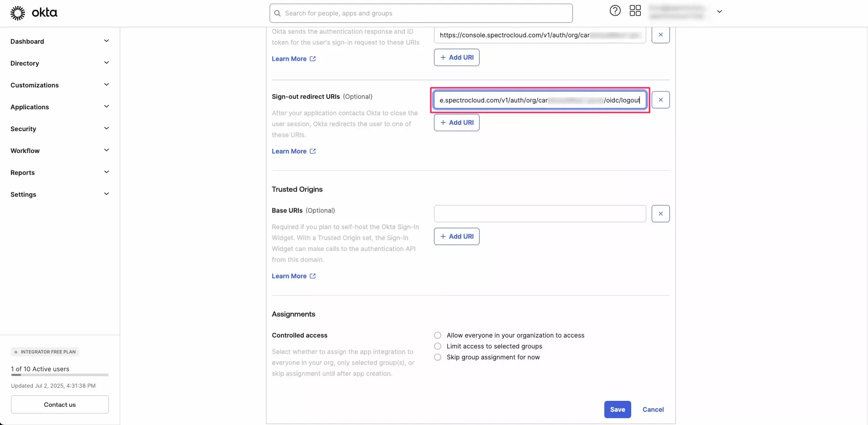Save the application settings
This screenshot has width=868, height=425.
(617, 409)
